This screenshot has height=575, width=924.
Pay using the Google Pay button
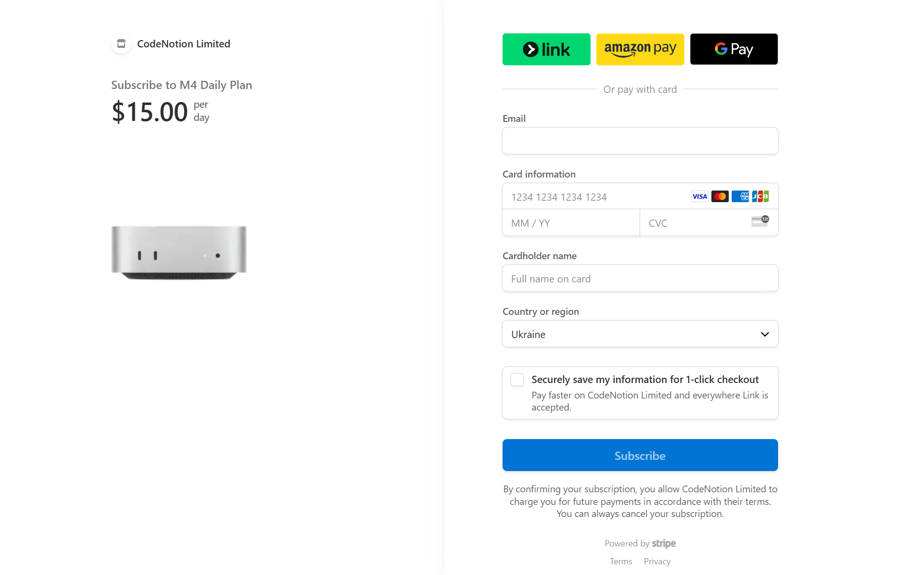[x=734, y=49]
